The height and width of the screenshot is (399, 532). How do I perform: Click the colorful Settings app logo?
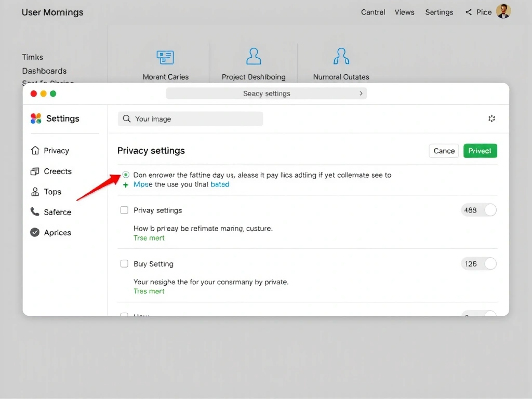coord(36,118)
